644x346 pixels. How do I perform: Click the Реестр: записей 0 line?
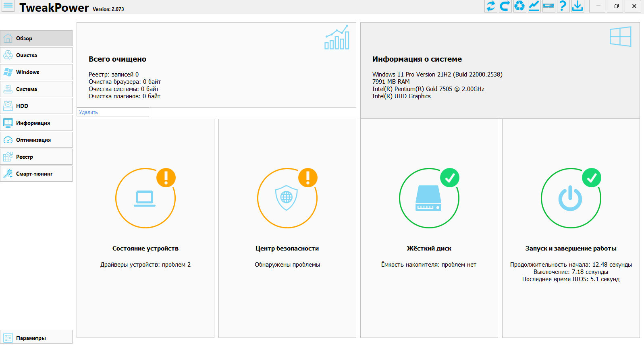114,75
